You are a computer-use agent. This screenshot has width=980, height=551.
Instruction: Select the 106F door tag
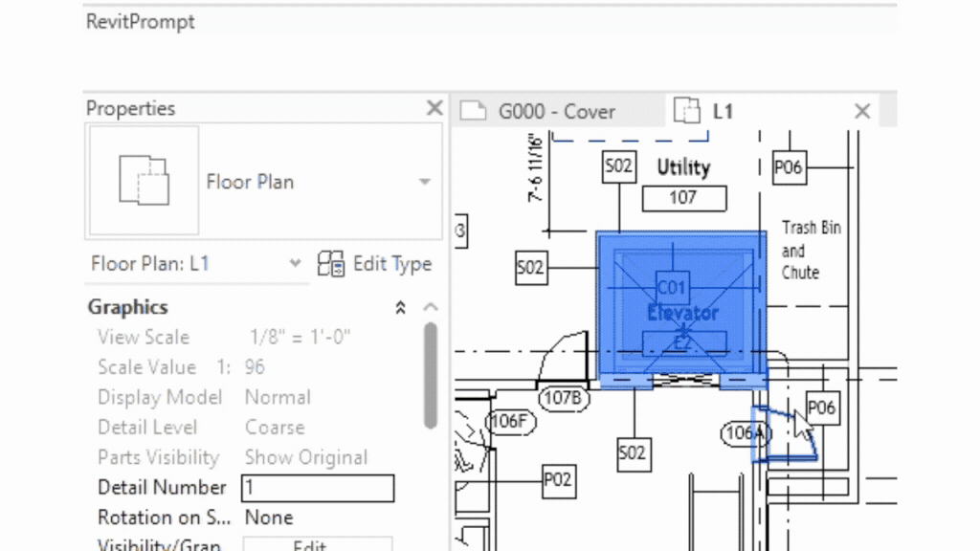click(x=507, y=421)
